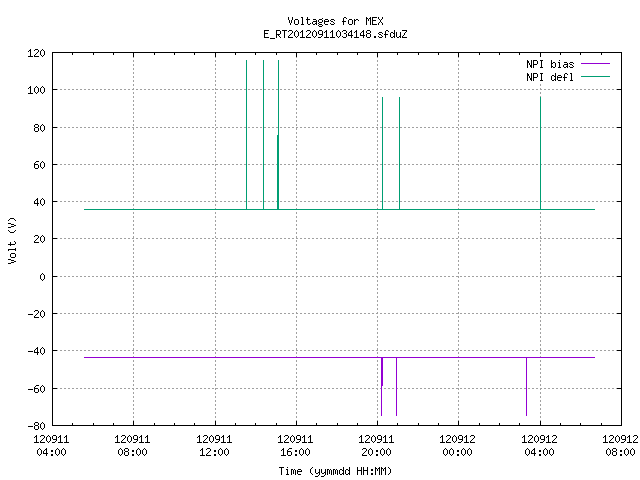Click the 'Volt (V)' y-axis label
The height and width of the screenshot is (480, 640).
click(x=12, y=240)
